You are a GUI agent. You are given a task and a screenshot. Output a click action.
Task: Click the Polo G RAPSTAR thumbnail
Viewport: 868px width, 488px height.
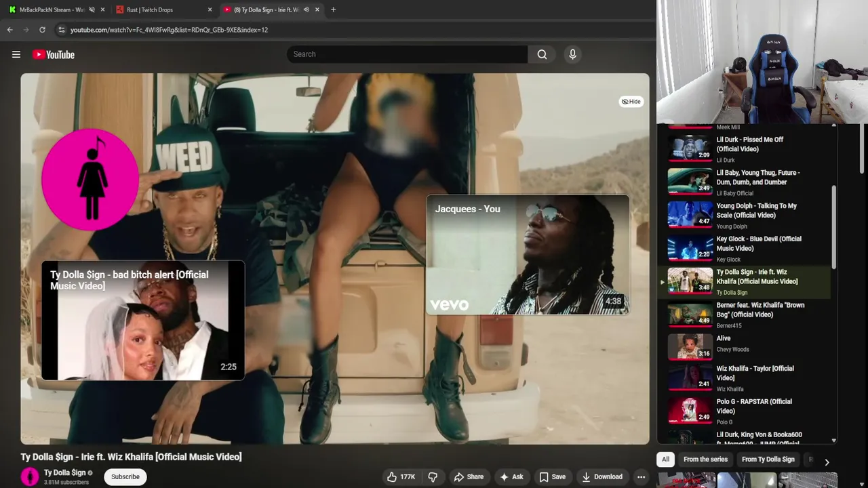click(x=690, y=411)
